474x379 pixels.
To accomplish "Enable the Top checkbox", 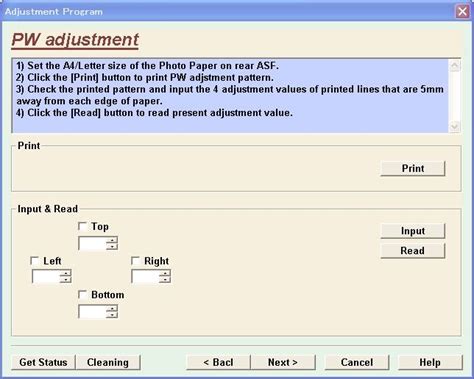I will tap(82, 226).
